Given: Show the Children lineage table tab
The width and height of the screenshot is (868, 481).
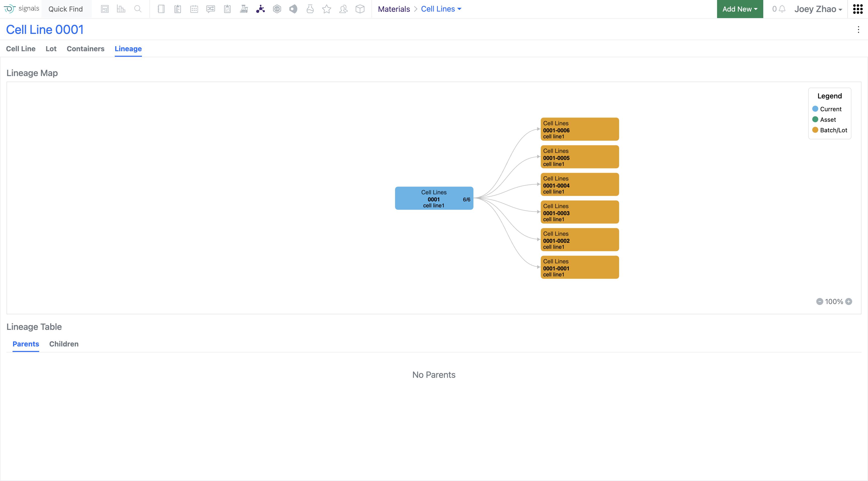Looking at the screenshot, I should (x=64, y=344).
